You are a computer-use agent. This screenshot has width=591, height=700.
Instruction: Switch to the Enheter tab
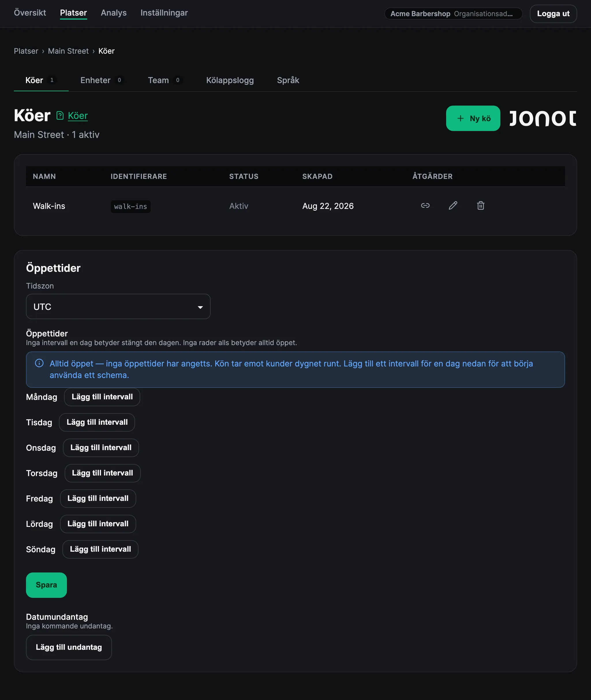102,81
